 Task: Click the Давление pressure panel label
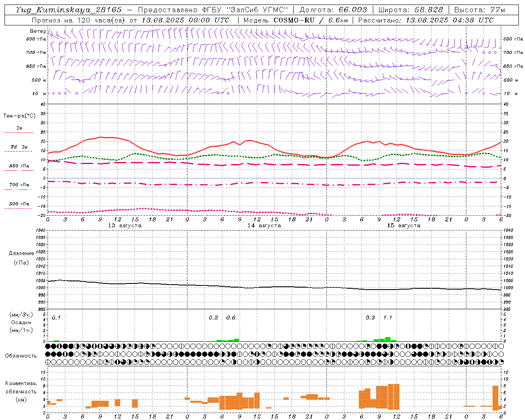(x=21, y=253)
